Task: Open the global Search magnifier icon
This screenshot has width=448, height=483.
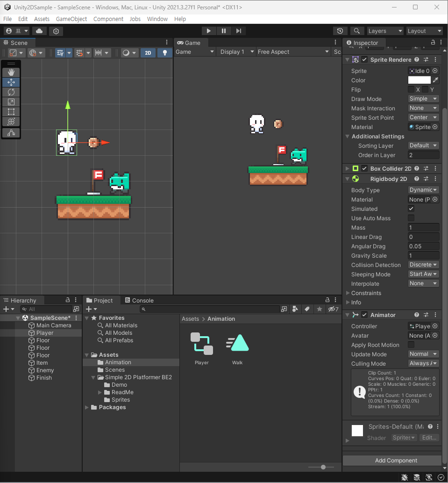Action: pos(356,31)
